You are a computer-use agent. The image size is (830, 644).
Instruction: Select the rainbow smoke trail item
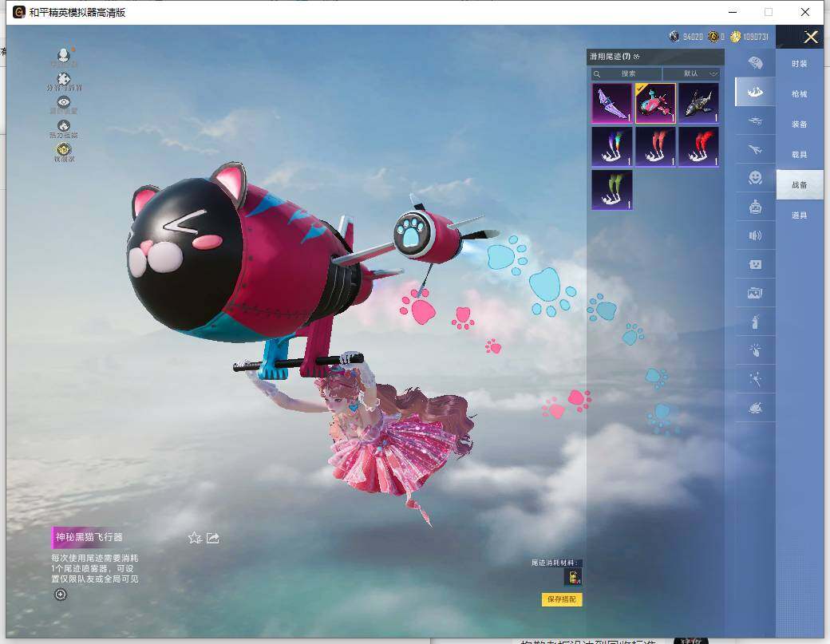coord(612,147)
